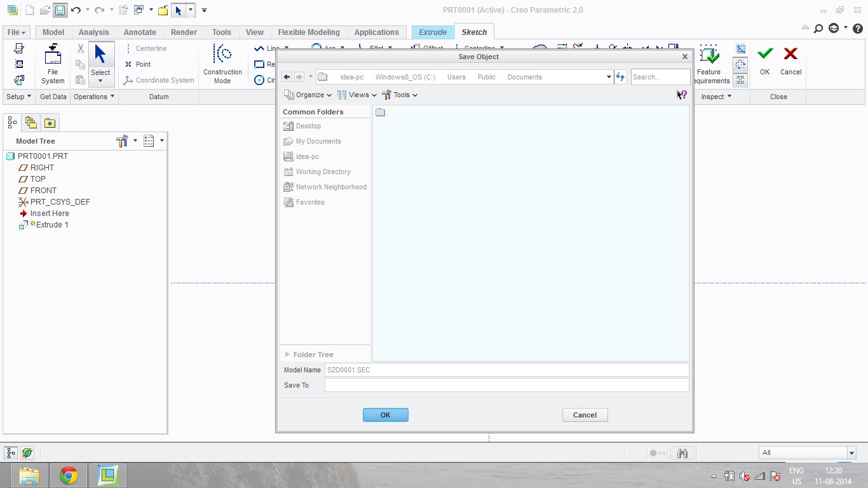868x488 pixels.
Task: Accept the sketch with the green OK checkmark
Action: (764, 62)
